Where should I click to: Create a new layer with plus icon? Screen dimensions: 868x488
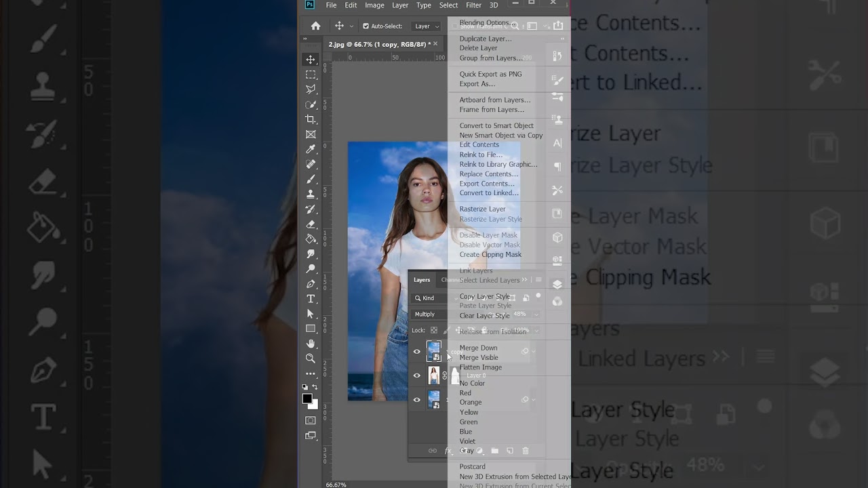[510, 451]
